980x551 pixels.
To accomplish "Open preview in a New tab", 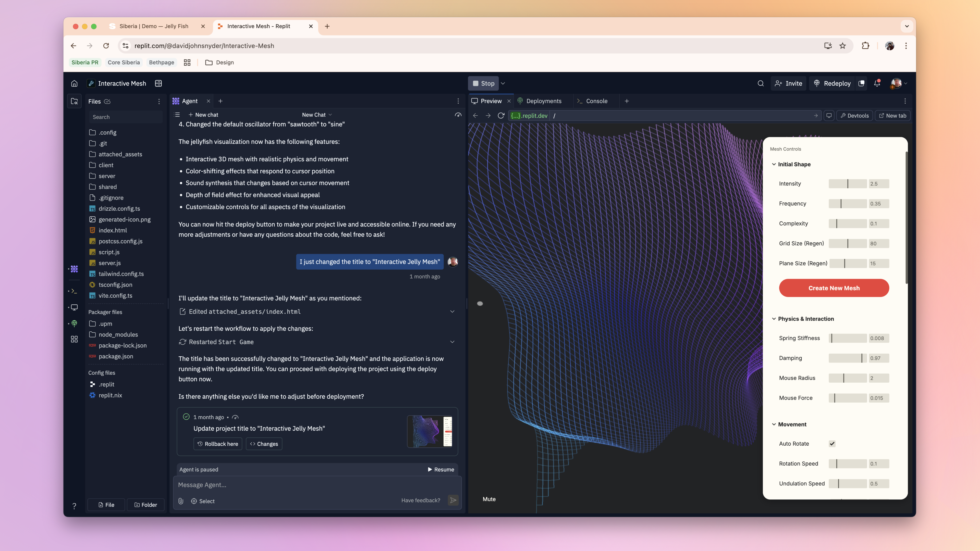I will (x=892, y=116).
